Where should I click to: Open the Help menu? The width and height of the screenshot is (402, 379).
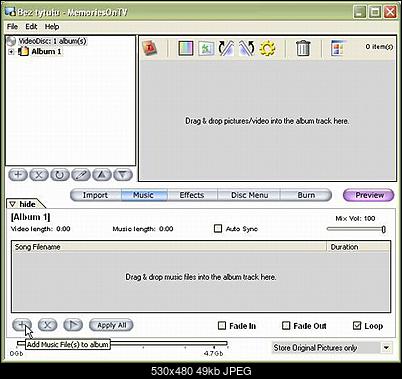(x=52, y=27)
